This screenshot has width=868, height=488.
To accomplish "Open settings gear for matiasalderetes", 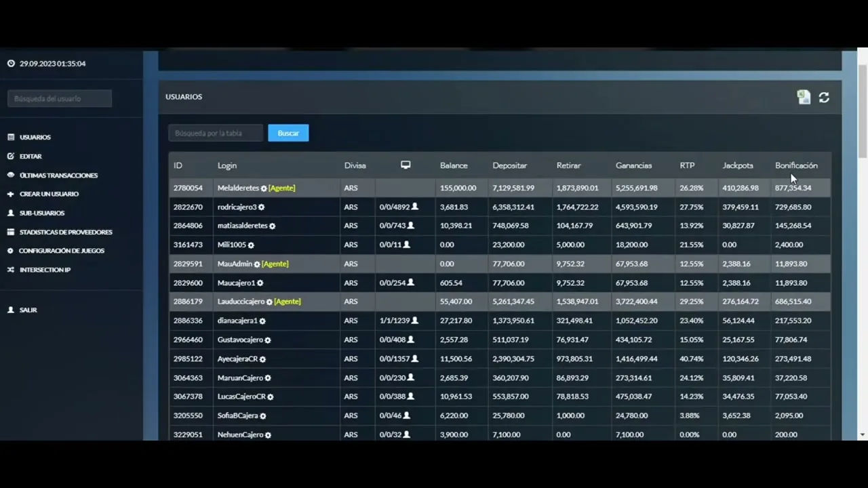I will pyautogui.click(x=272, y=226).
